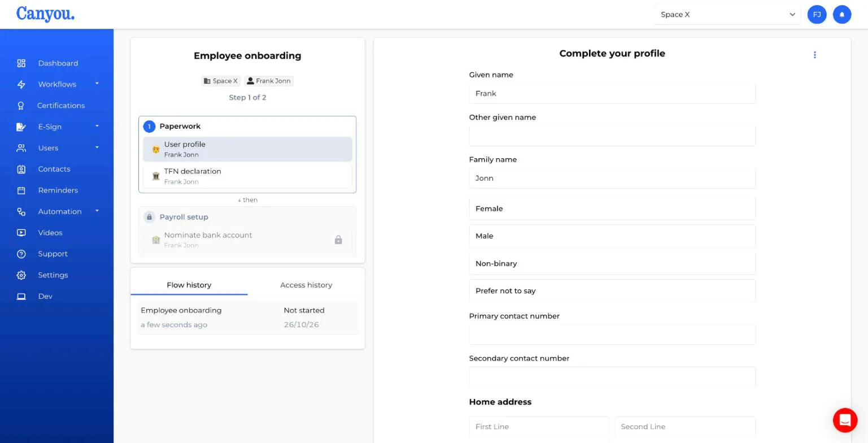Switch to the Access history tab
Viewport: 868px width, 443px height.
pos(306,285)
